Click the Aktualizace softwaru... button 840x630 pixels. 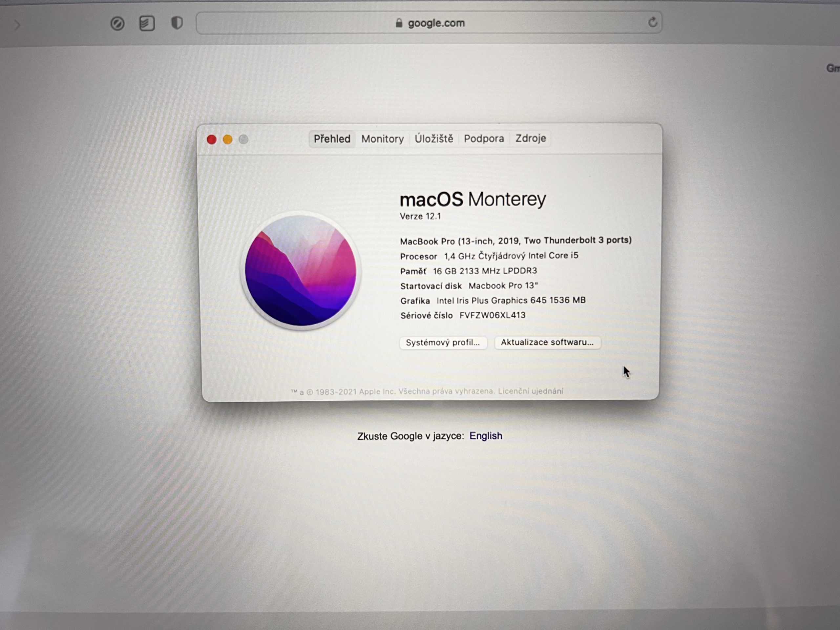click(x=547, y=342)
